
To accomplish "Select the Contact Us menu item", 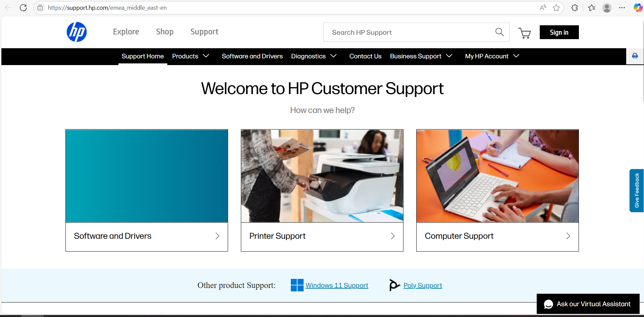I will tap(365, 56).
